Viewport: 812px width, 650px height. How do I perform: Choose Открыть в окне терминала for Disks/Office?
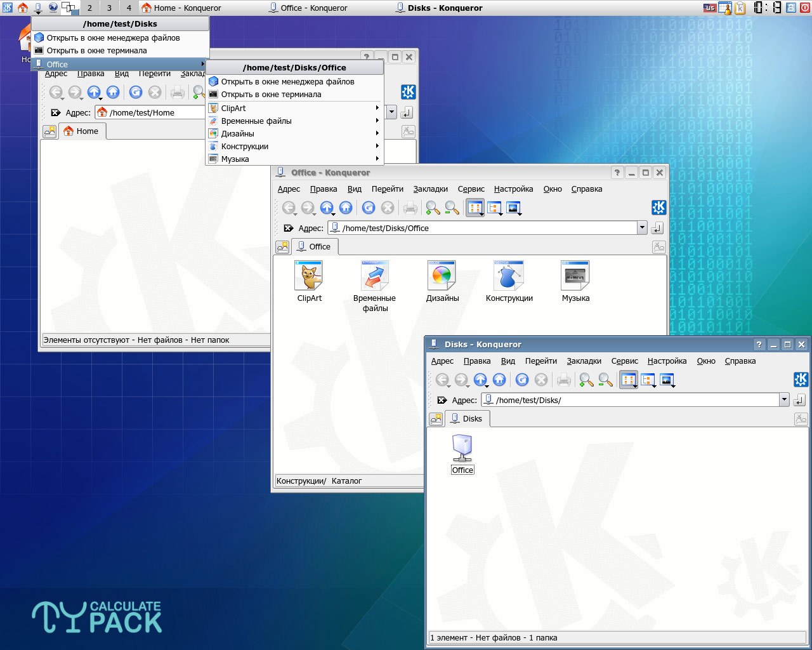[294, 94]
